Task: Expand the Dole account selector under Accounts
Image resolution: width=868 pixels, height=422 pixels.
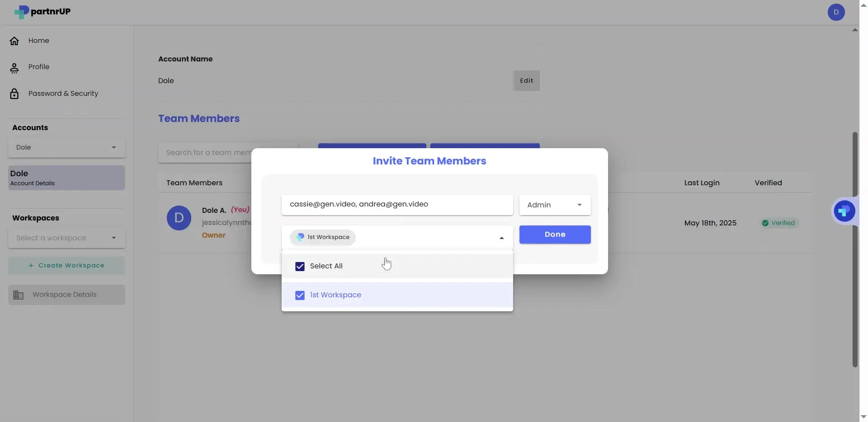Action: pyautogui.click(x=66, y=147)
